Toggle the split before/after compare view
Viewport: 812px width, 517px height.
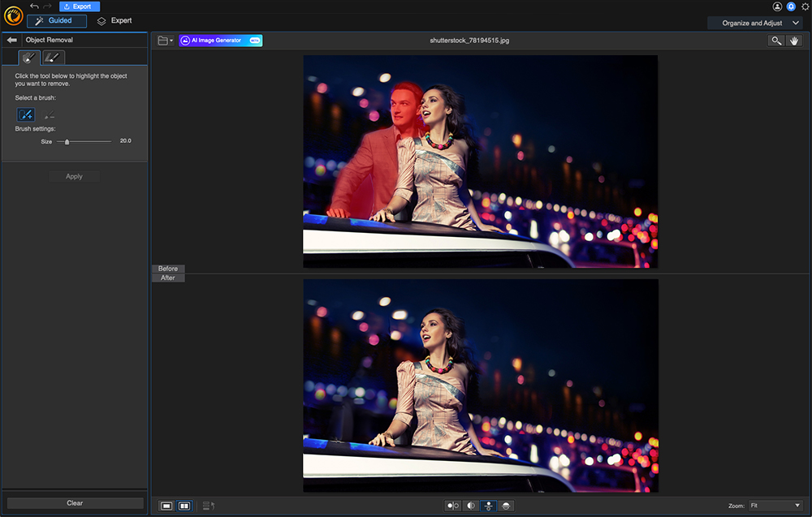click(471, 506)
